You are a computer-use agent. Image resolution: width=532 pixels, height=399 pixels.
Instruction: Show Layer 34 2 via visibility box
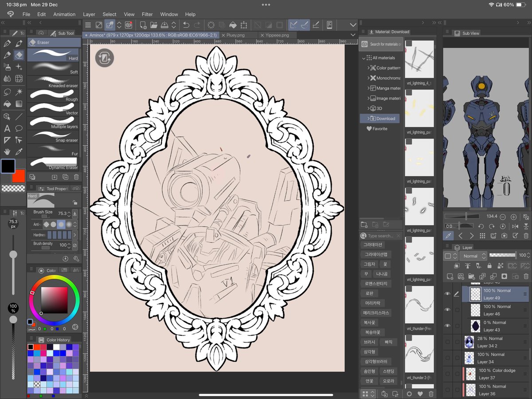tap(447, 342)
